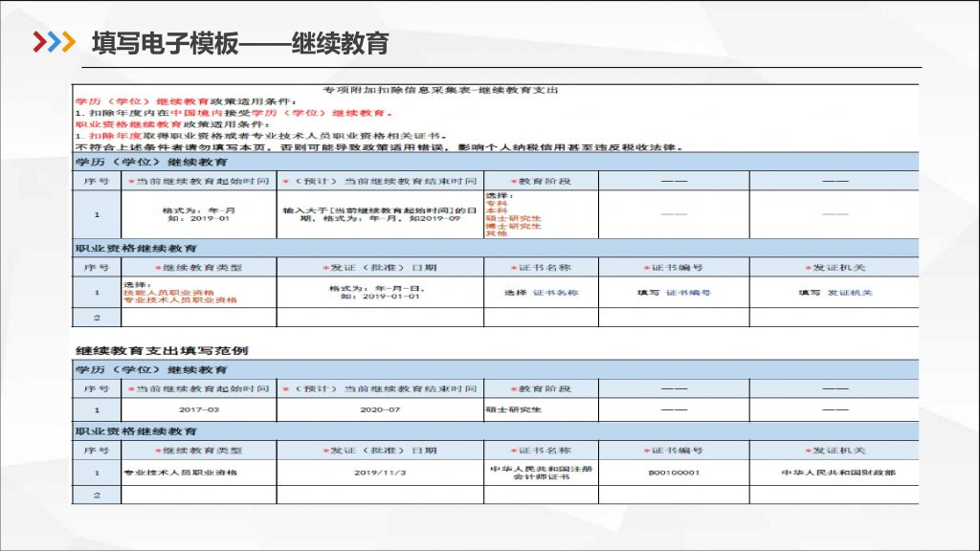Click the blue 证书名称 text after 选择
The image size is (980, 551).
tap(555, 293)
